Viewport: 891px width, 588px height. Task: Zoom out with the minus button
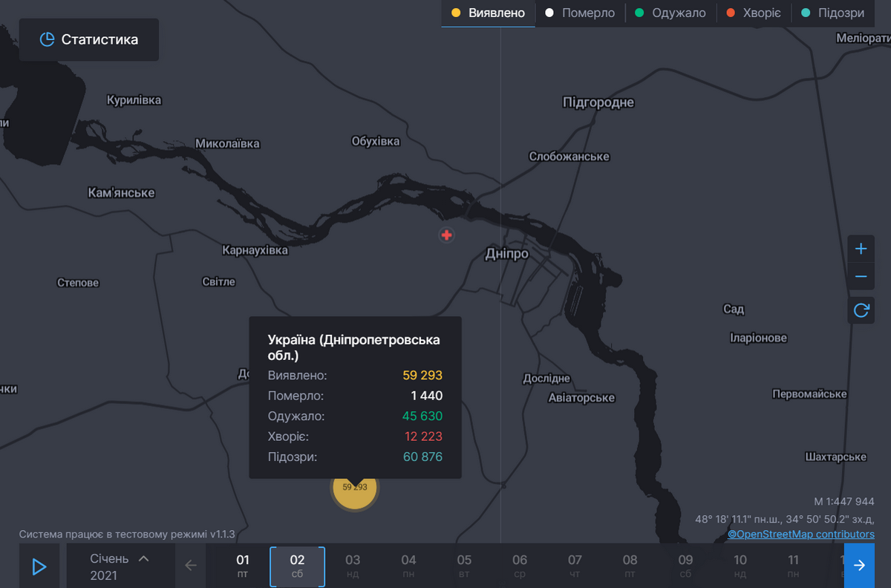click(x=861, y=277)
